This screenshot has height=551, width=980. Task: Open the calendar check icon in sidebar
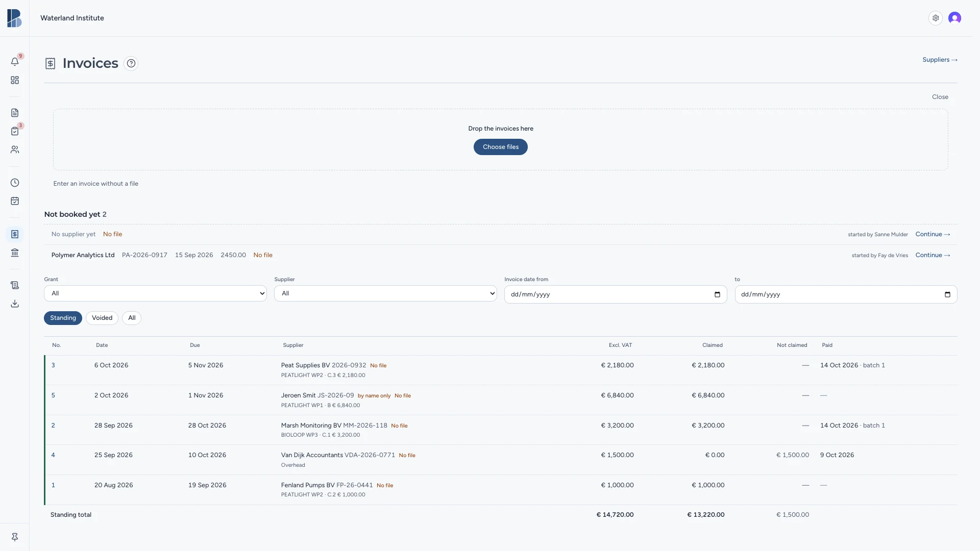tap(15, 201)
